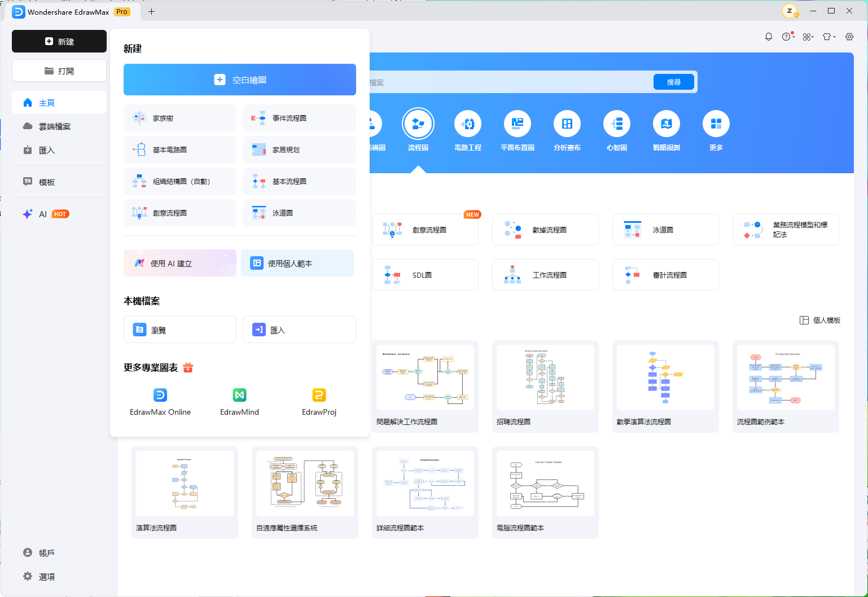The width and height of the screenshot is (868, 597).
Task: Open 業務流程模型和標記法 card
Action: point(786,230)
